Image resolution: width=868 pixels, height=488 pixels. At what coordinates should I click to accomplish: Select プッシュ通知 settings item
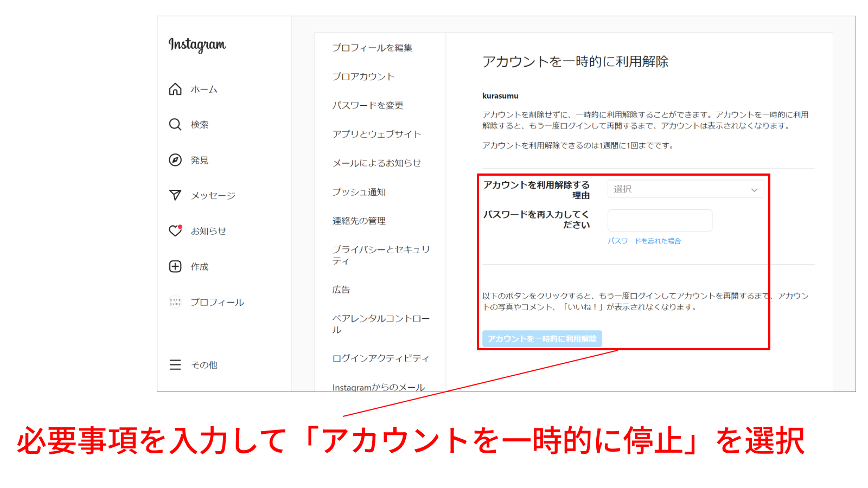pos(359,192)
